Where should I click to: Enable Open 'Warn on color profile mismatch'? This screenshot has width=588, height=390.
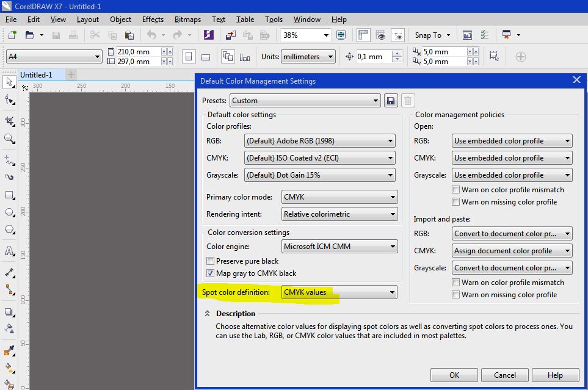(456, 190)
